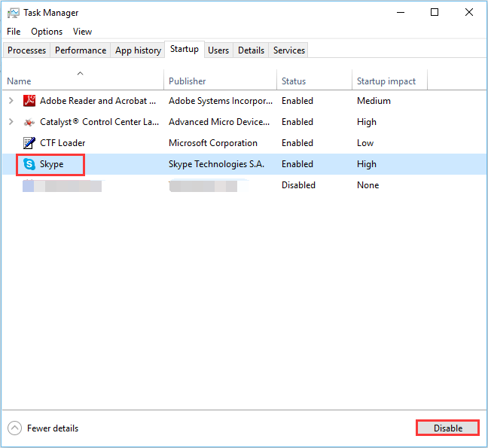Expand the Catalyst Control Center row
The width and height of the screenshot is (488, 448).
point(11,122)
